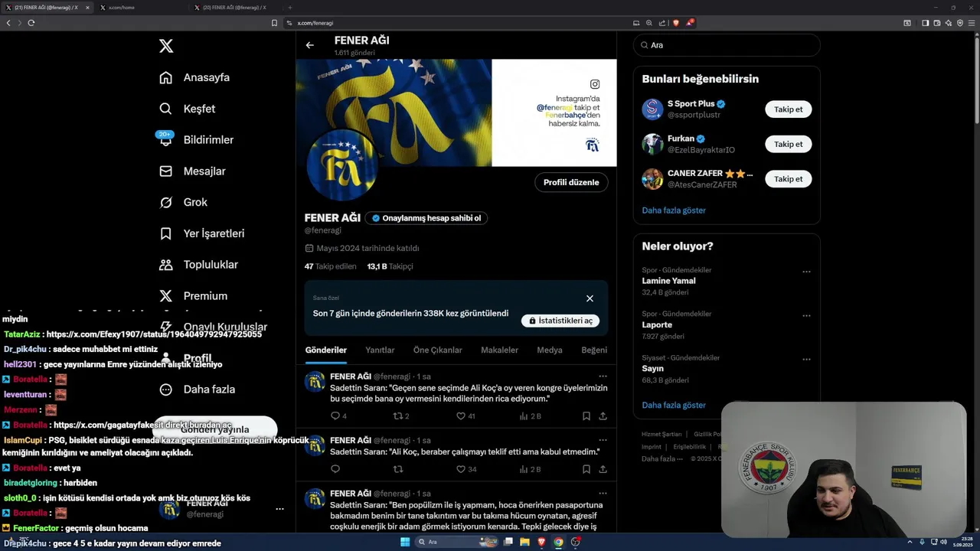The image size is (980, 551).
Task: Reply to 'beraber çalışmayı teklif etti' post
Action: tap(335, 469)
